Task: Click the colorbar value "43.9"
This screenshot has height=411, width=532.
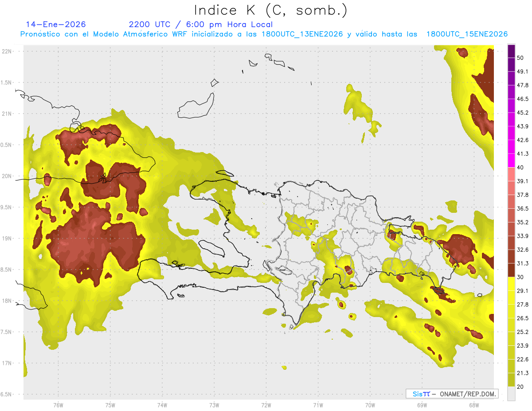Action: click(x=523, y=126)
